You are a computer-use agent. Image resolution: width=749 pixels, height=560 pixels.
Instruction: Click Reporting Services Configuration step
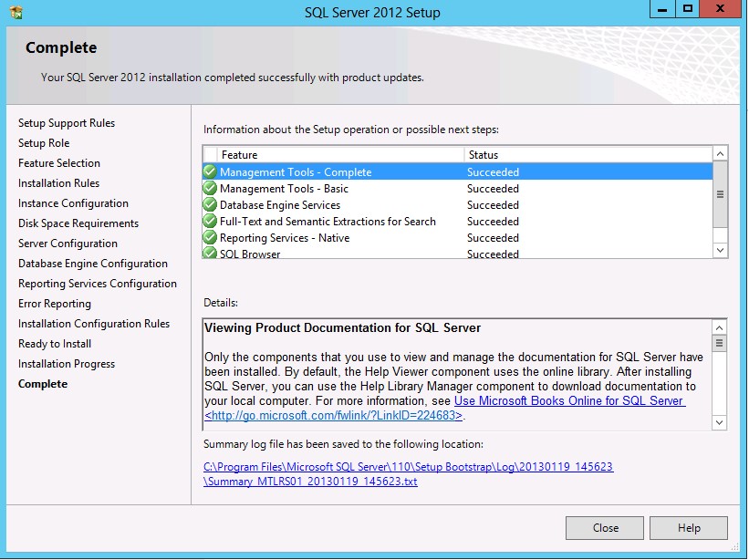click(x=98, y=284)
